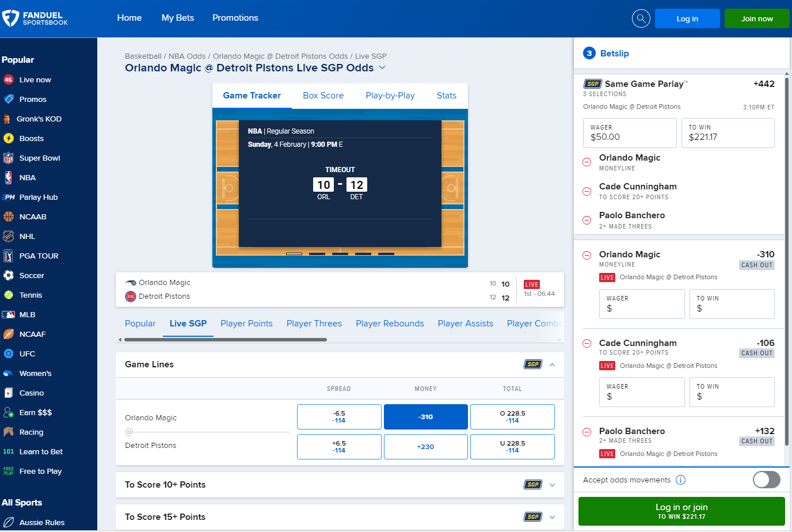Screen dimensions: 792x532
Task: Click the MLB logo icon
Action: pos(9,315)
